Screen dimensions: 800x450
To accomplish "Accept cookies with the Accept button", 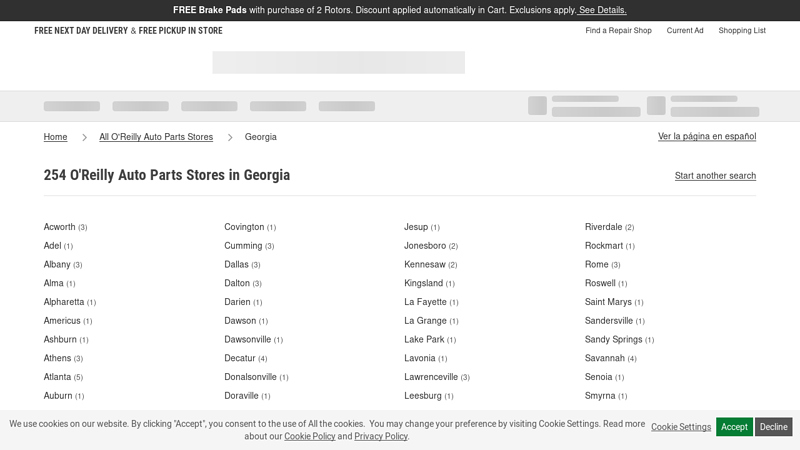I will (734, 427).
